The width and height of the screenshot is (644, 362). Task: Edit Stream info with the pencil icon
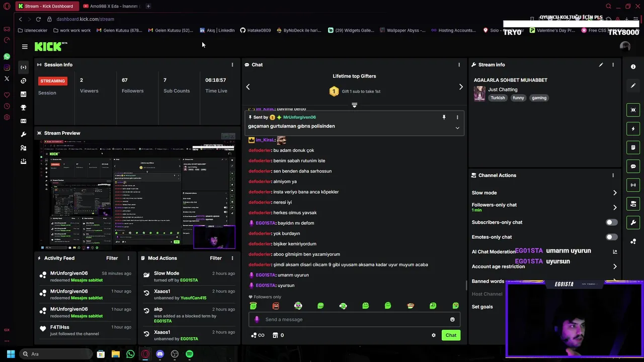(601, 65)
